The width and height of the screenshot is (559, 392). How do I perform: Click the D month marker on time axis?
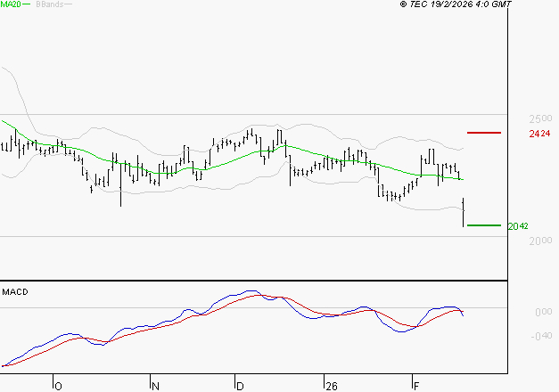coord(240,386)
